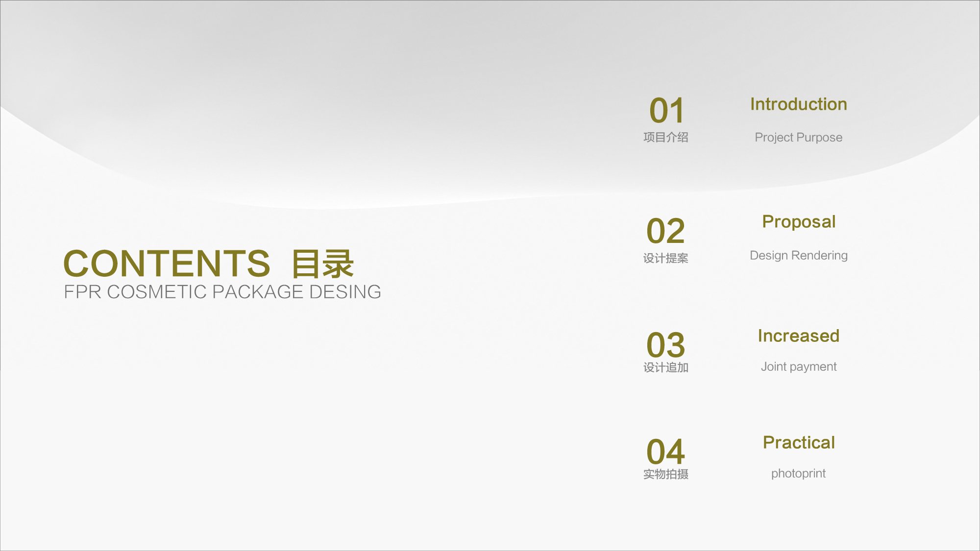Click the Chinese title 目录
The height and width of the screenshot is (551, 980).
322,264
